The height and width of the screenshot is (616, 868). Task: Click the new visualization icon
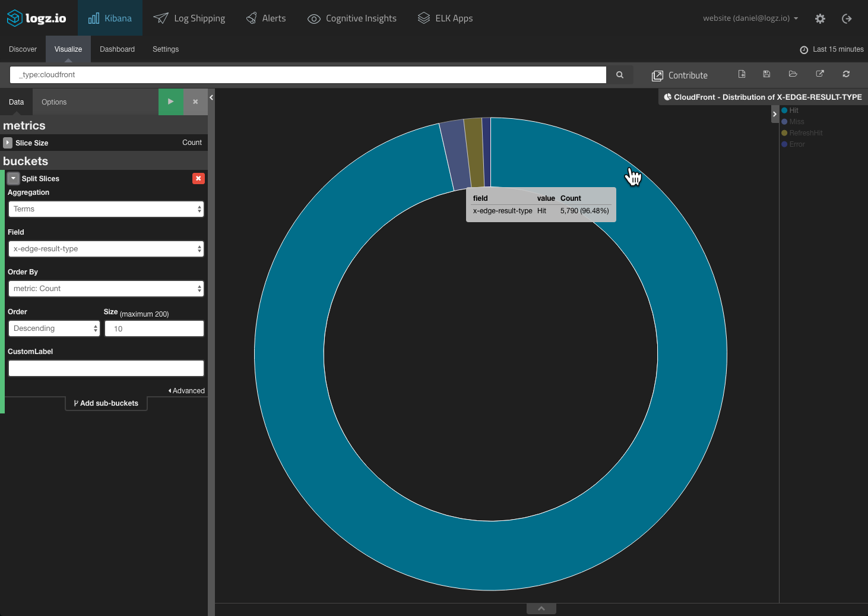coord(742,74)
